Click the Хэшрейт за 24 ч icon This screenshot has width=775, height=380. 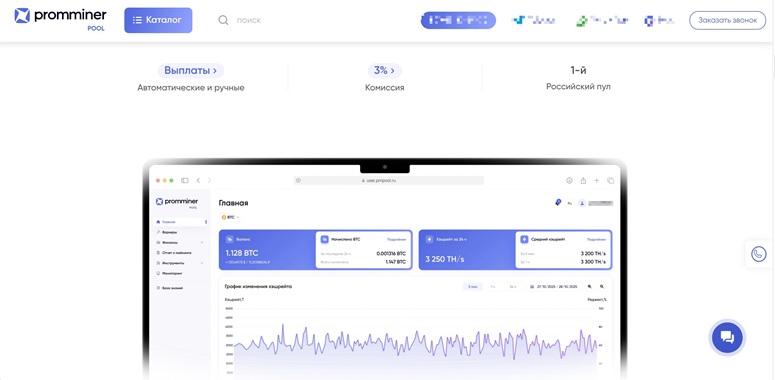coord(429,240)
